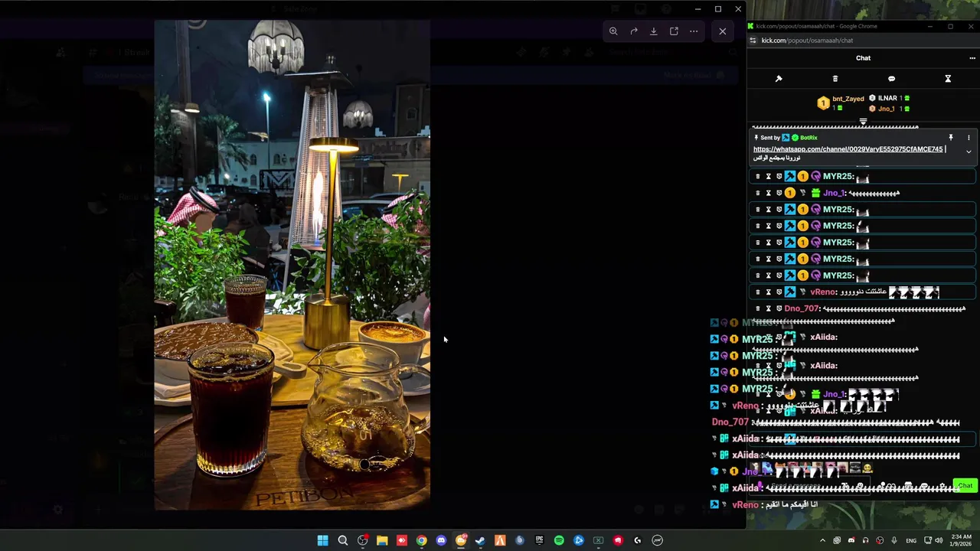Delete vReno's message with trash icon
Image resolution: width=980 pixels, height=551 pixels.
point(758,292)
